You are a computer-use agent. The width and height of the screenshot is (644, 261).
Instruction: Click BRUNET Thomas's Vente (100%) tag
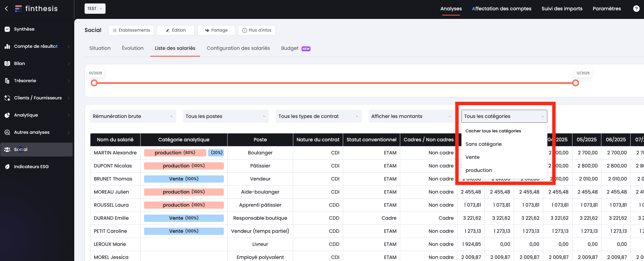184,179
